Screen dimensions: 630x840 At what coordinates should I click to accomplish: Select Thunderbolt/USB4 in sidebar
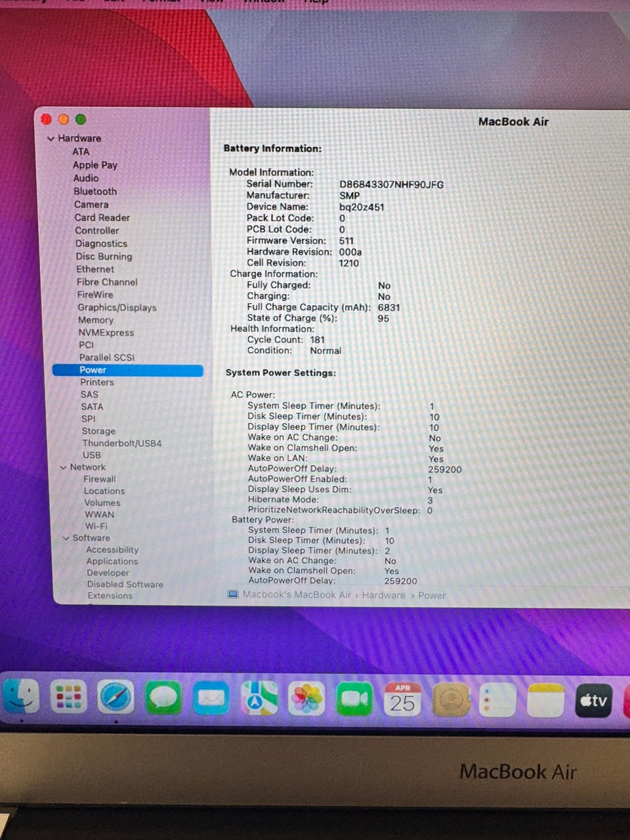122,443
